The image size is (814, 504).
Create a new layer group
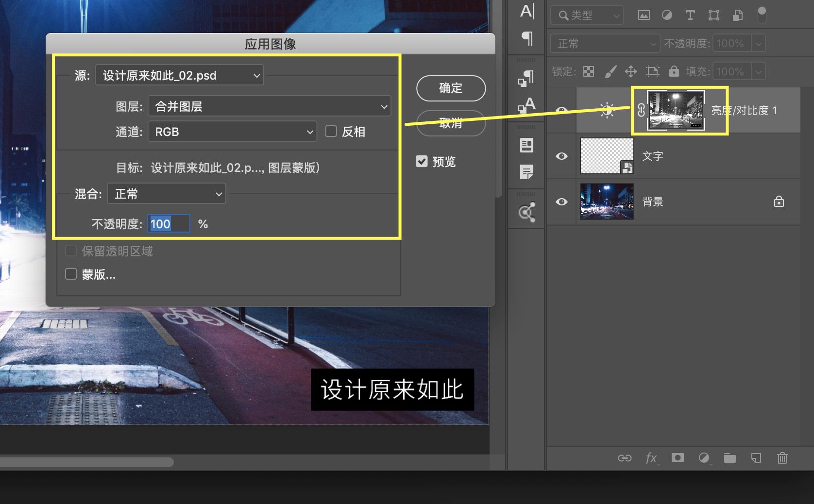[x=729, y=458]
